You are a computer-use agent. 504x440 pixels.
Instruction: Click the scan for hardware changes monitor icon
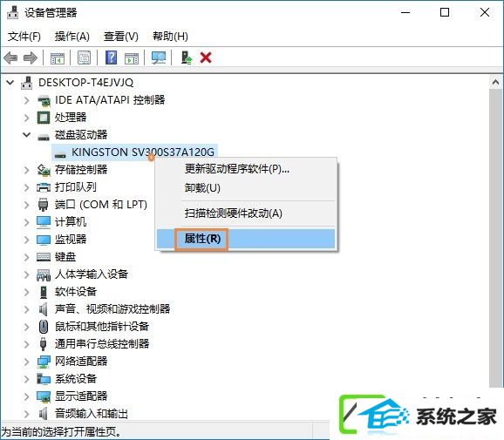pos(159,58)
